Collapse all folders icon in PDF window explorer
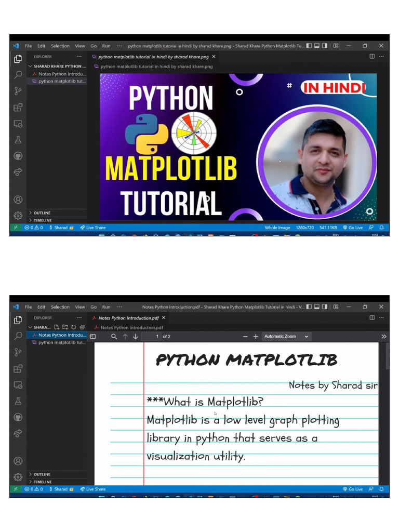The height and width of the screenshot is (532, 399). (x=82, y=327)
